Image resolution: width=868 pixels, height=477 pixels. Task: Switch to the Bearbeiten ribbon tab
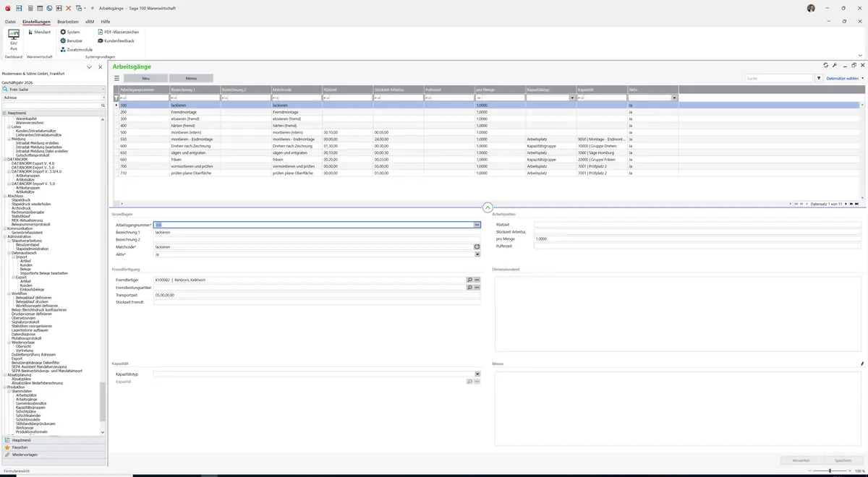click(x=68, y=22)
